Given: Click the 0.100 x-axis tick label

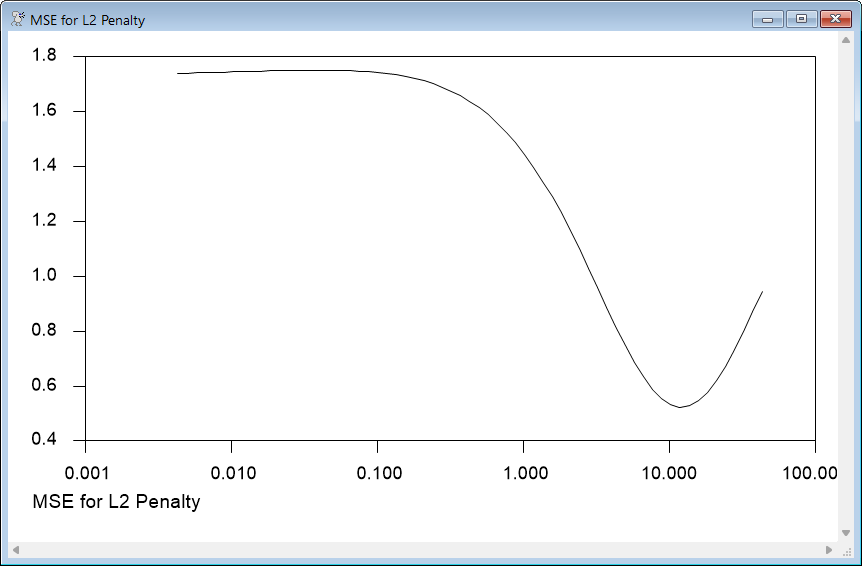Looking at the screenshot, I should 377,472.
